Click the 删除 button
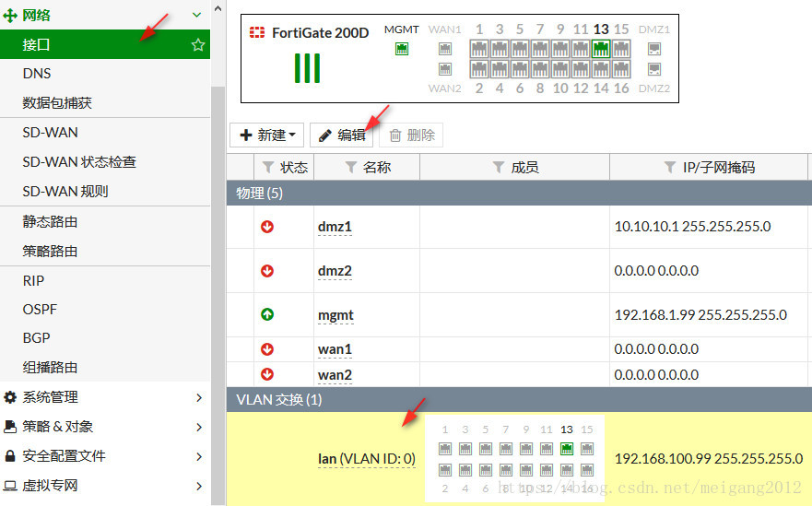Viewport: 812px width, 506px height. click(412, 135)
